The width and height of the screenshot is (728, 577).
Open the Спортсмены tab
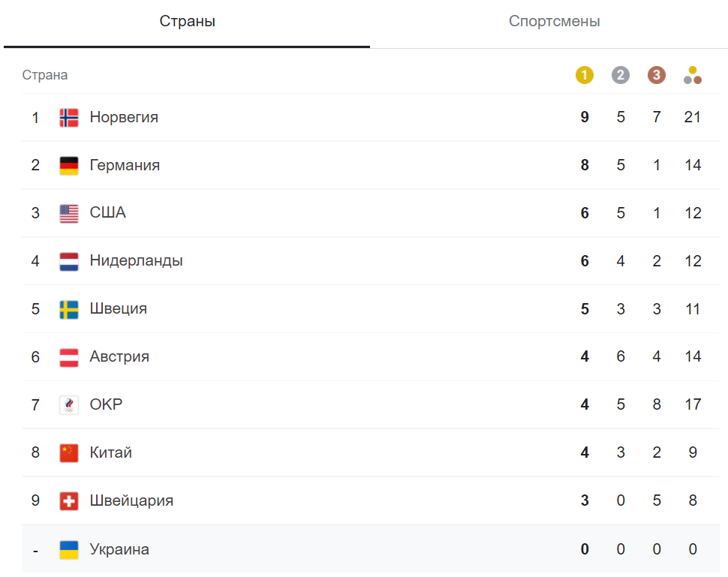coord(554,22)
